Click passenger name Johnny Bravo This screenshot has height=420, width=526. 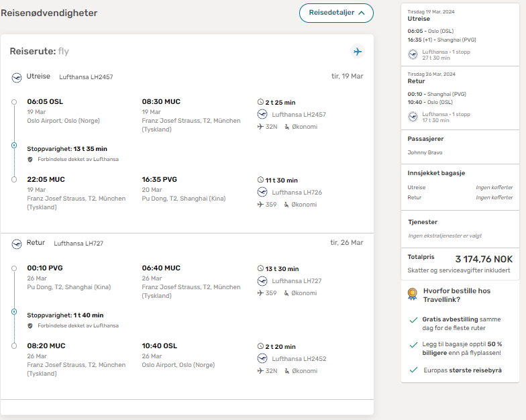(425, 153)
